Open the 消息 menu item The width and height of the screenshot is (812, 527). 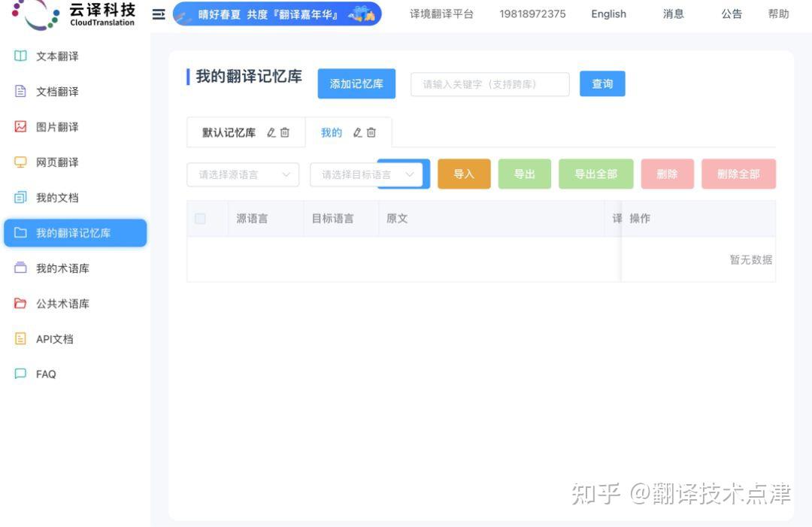(673, 14)
